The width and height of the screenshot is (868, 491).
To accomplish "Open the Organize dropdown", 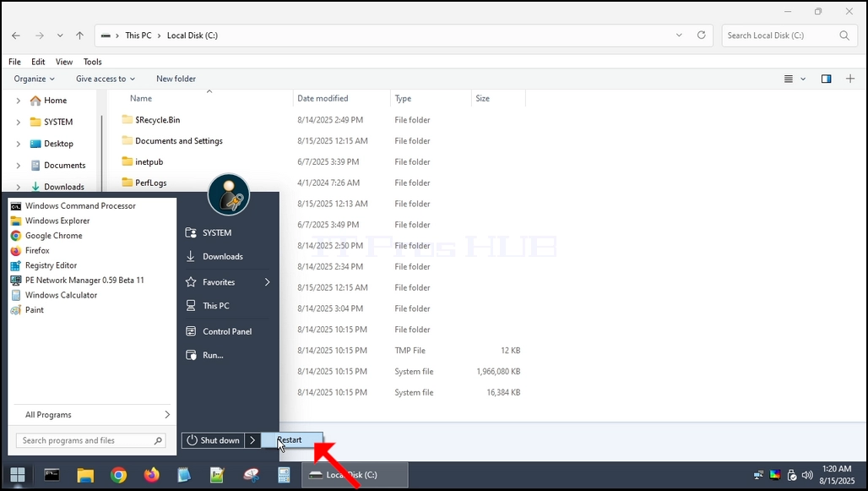I will (35, 79).
